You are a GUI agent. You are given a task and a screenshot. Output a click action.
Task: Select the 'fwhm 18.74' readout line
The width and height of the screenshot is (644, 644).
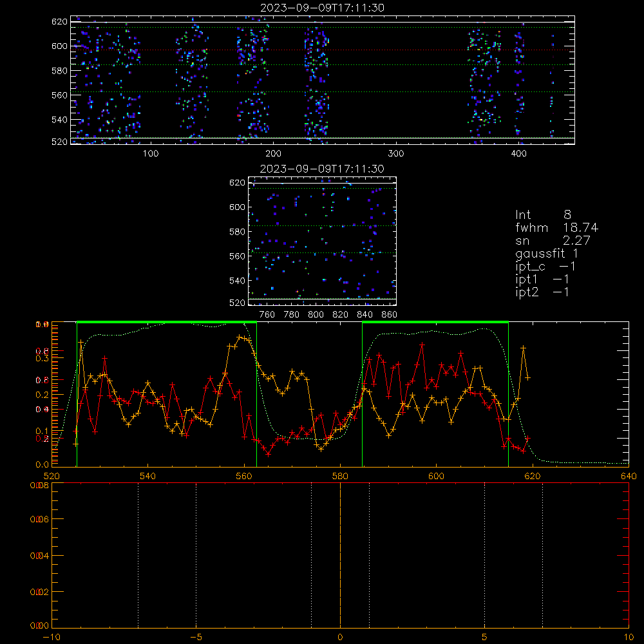tap(556, 227)
